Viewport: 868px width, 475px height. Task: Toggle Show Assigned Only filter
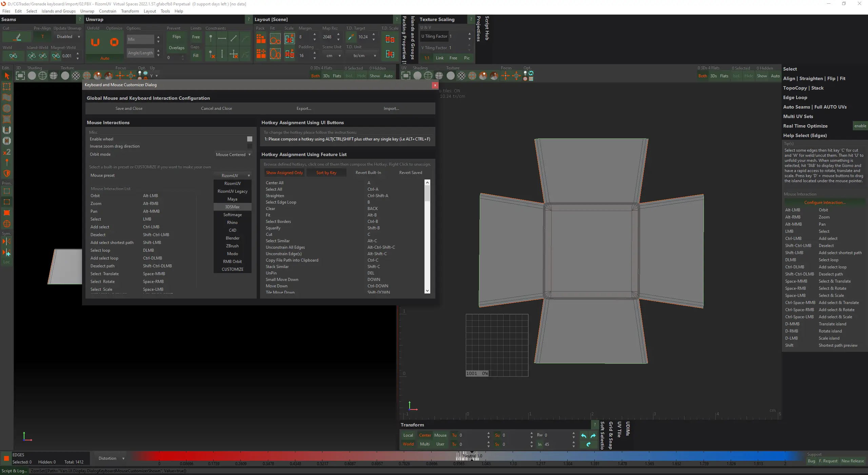tap(284, 173)
